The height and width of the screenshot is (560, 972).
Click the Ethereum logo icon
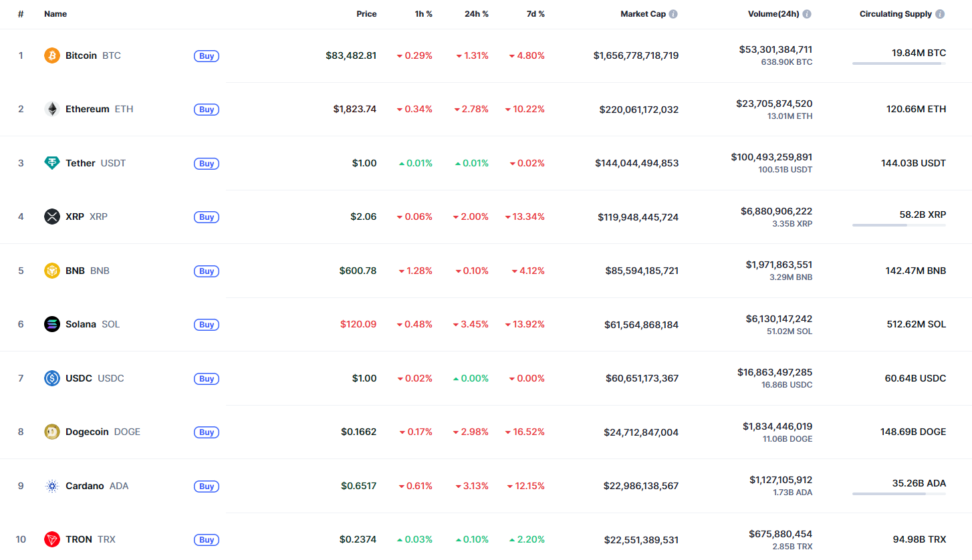click(x=52, y=109)
